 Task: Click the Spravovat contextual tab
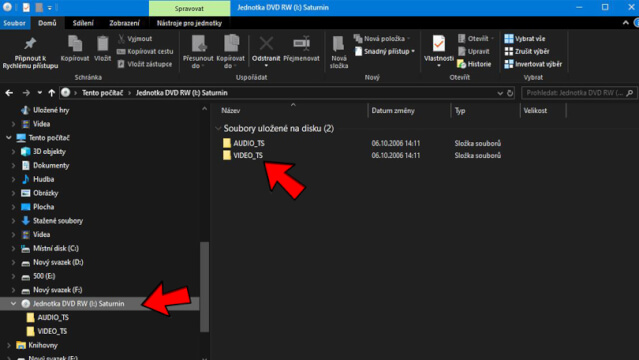coord(189,8)
